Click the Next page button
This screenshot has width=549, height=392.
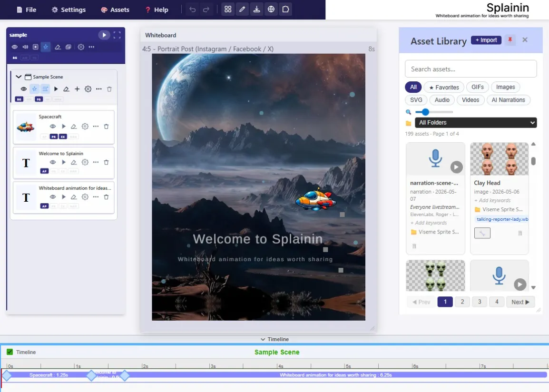(520, 302)
